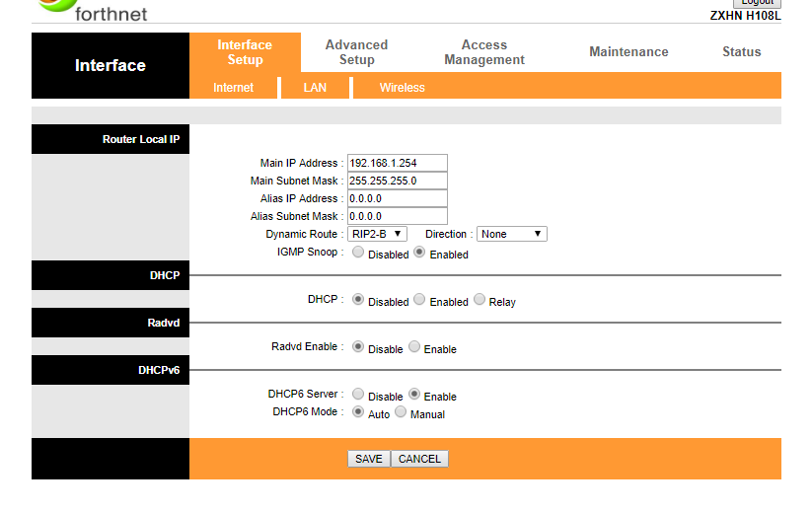Open the Dynamic Route dropdown
This screenshot has height=512, width=812.
[x=377, y=234]
